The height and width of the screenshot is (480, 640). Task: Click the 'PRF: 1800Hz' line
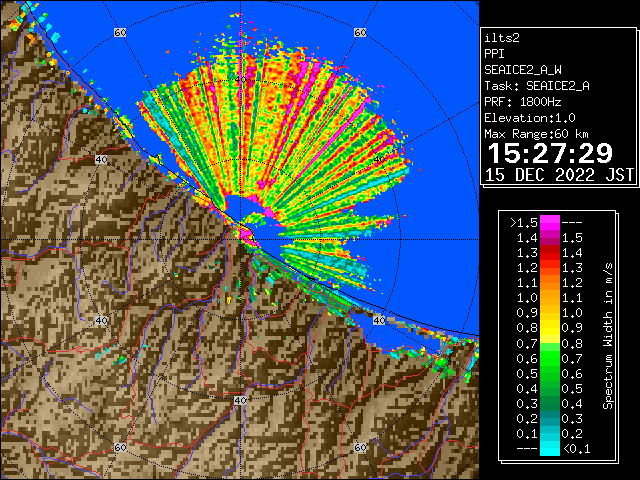(x=523, y=102)
